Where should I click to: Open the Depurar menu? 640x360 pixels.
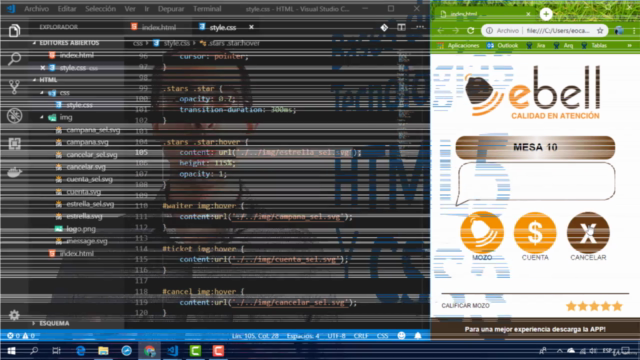tap(171, 9)
